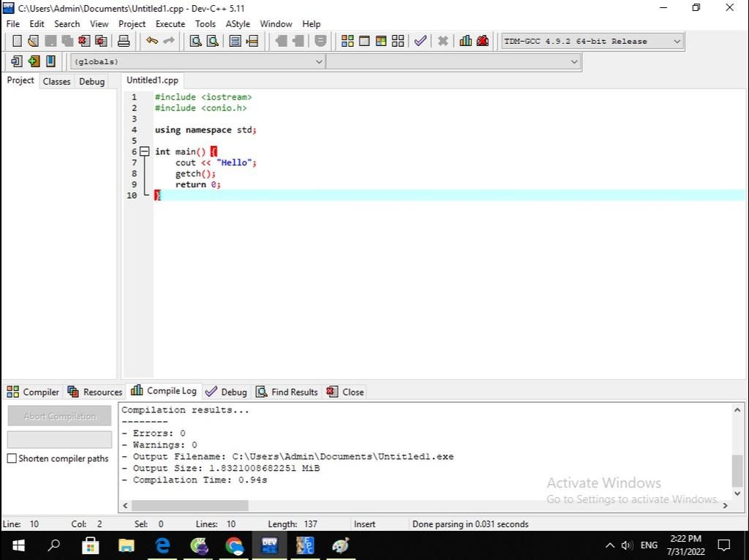
Task: Open the Help menu
Action: [312, 24]
